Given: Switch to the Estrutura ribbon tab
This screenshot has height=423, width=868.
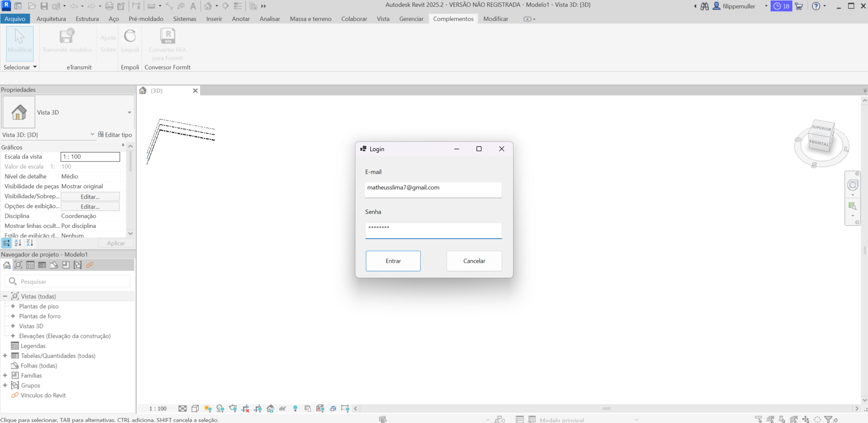Looking at the screenshot, I should tap(87, 19).
